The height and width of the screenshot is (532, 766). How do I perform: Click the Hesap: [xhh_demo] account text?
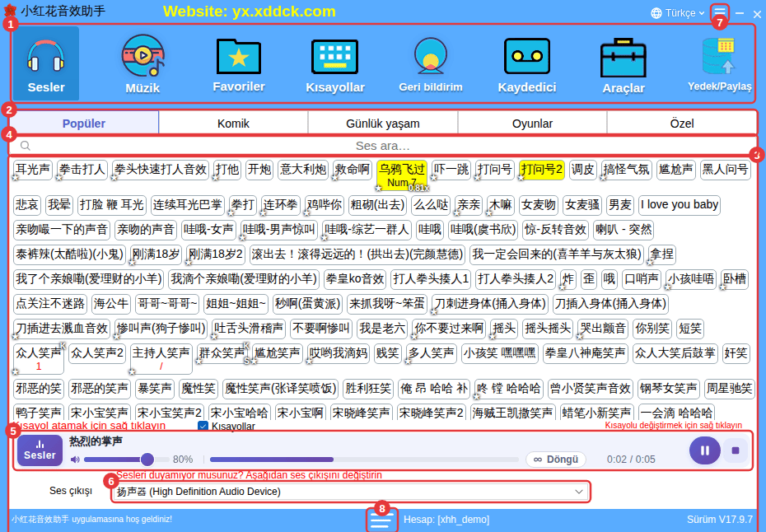pyautogui.click(x=446, y=520)
